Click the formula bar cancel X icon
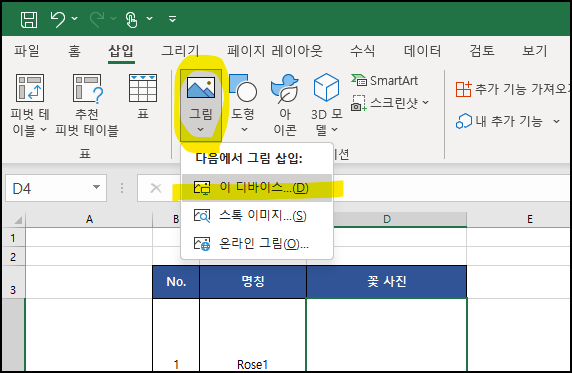Viewport: 572px width, 373px height. click(x=156, y=188)
